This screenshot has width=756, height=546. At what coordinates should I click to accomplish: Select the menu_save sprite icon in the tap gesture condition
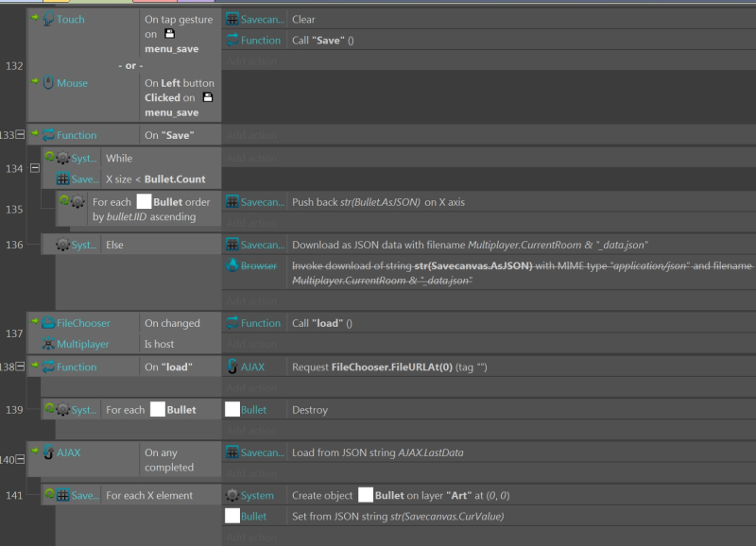[170, 34]
